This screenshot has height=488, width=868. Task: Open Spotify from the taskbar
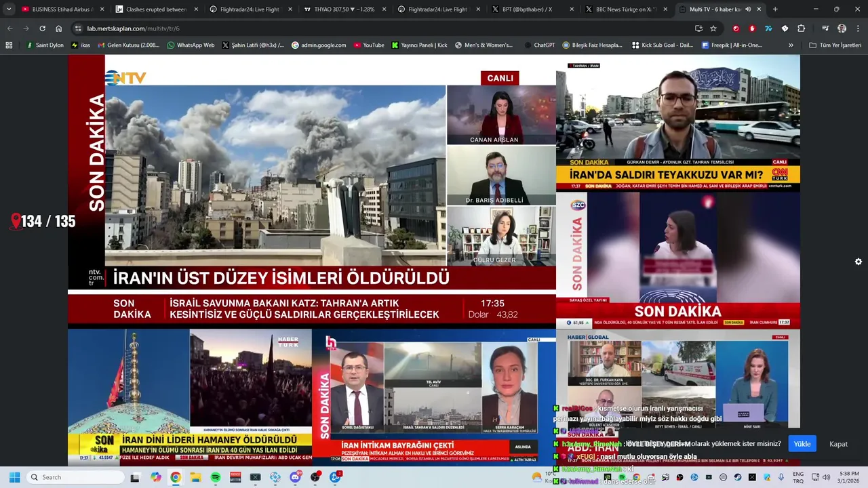[216, 477]
